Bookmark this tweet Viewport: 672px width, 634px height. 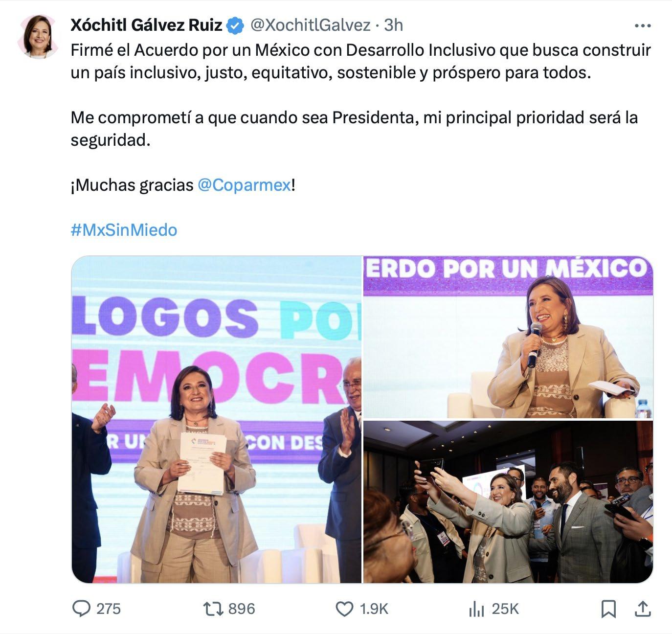(608, 609)
